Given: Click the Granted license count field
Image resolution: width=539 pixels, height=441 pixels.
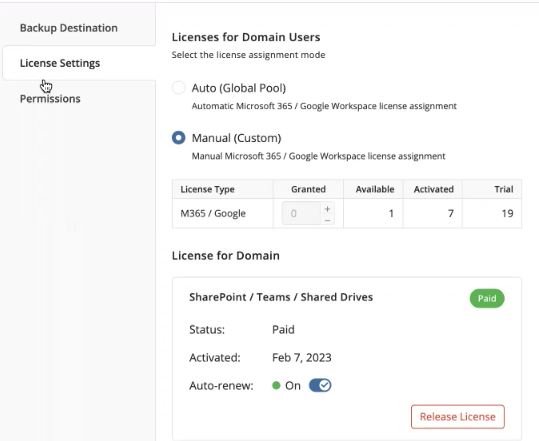Looking at the screenshot, I should coord(301,213).
